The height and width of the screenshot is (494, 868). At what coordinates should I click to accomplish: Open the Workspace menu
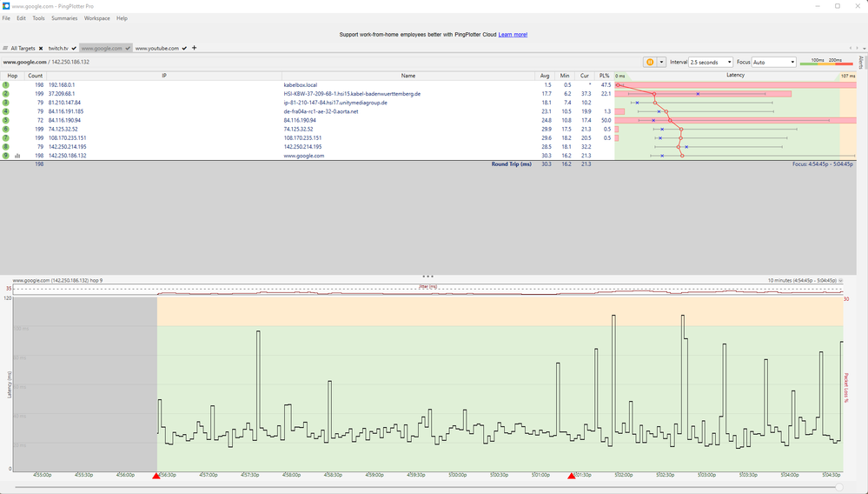(x=96, y=18)
